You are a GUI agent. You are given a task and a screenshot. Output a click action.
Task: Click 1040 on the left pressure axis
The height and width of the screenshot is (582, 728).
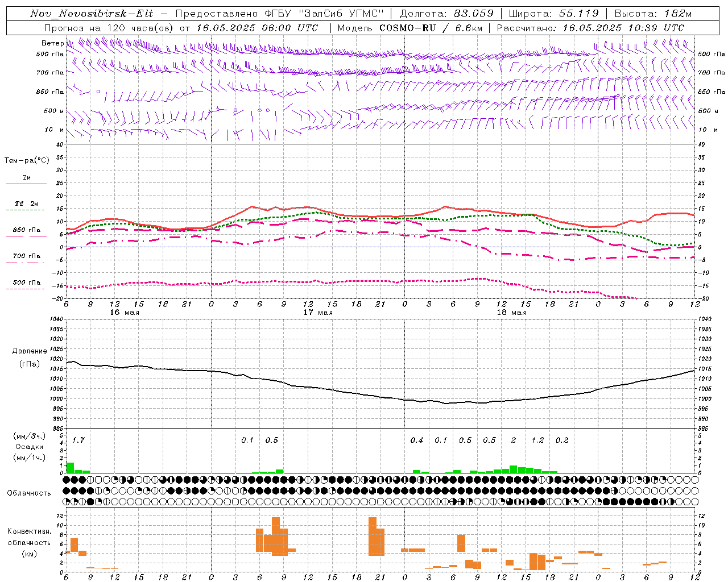point(56,319)
